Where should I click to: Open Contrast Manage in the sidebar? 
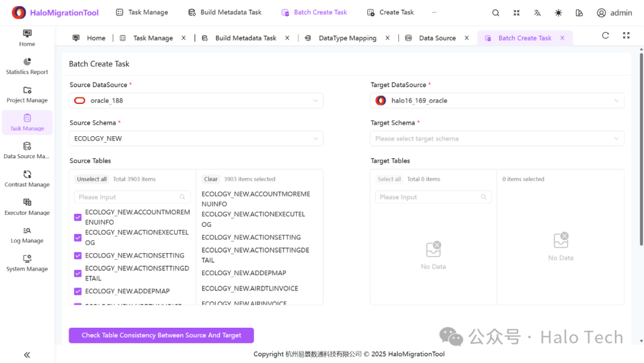pyautogui.click(x=27, y=179)
